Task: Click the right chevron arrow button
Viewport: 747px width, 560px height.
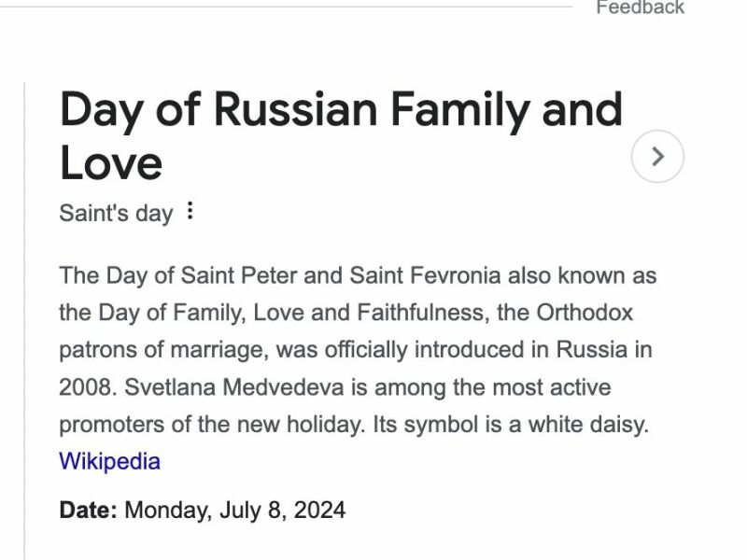Action: click(657, 156)
